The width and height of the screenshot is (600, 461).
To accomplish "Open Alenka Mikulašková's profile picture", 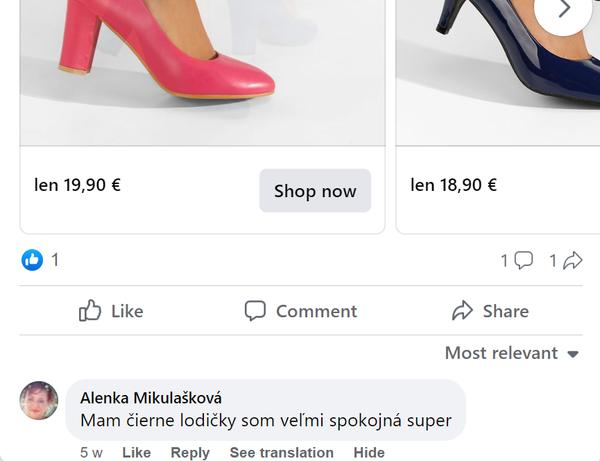I will click(x=39, y=400).
